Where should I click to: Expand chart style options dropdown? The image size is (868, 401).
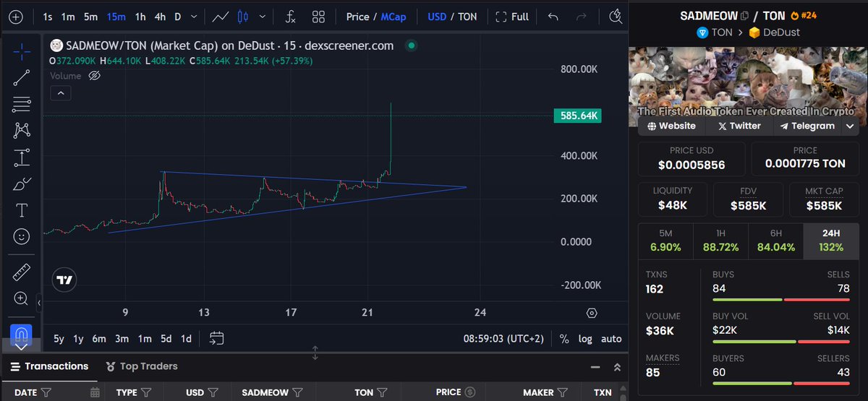click(262, 17)
